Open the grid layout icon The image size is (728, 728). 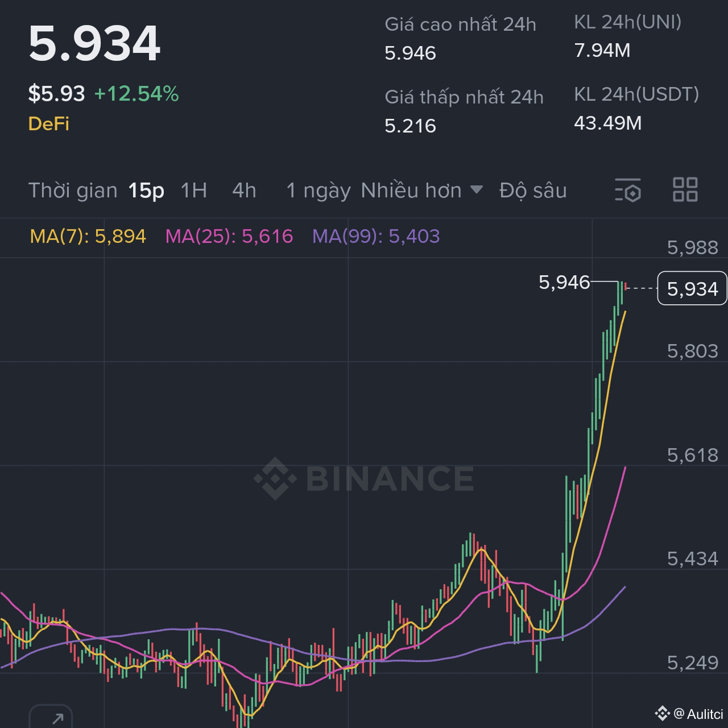point(685,189)
